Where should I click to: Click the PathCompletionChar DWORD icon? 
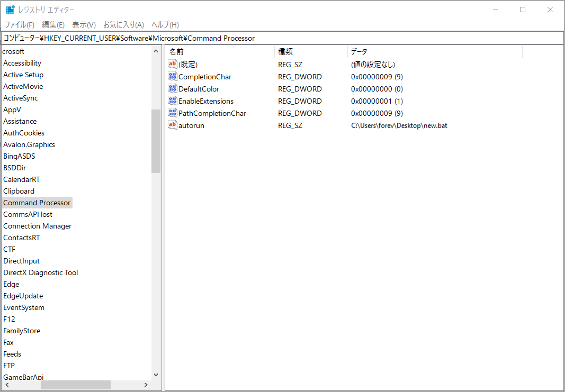pyautogui.click(x=172, y=113)
